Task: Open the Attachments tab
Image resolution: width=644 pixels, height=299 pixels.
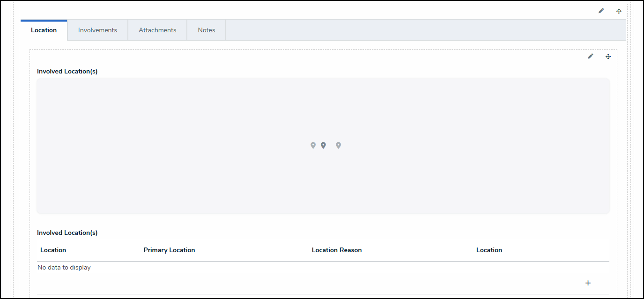Action: tap(157, 30)
